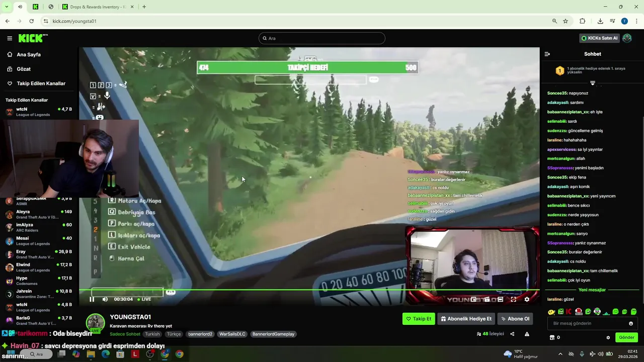Open the emoji picker in chat input
Viewport: 644px width, 362px height.
(x=631, y=323)
